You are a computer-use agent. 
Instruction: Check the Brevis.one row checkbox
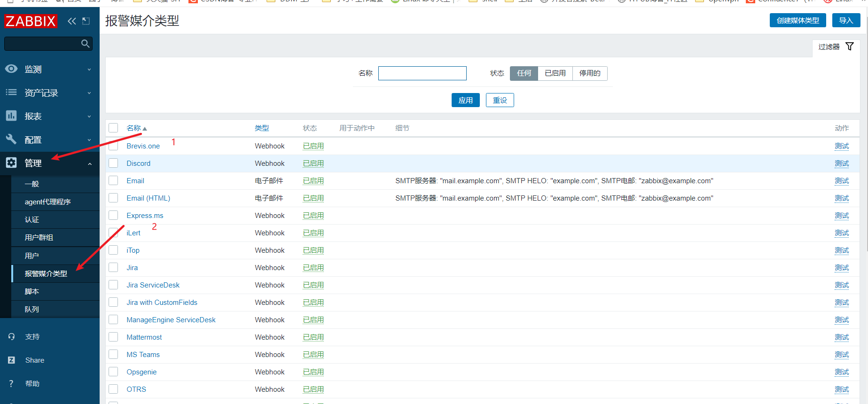[x=113, y=146]
